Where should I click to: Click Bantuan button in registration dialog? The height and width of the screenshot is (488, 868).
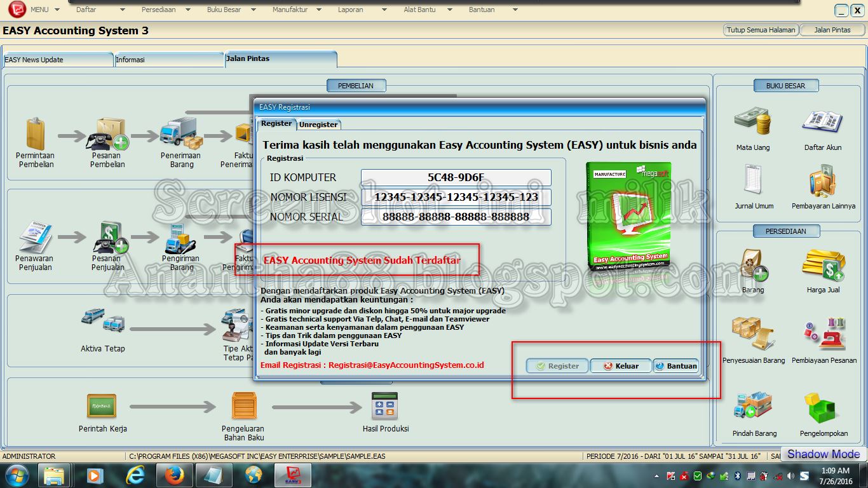tap(676, 366)
